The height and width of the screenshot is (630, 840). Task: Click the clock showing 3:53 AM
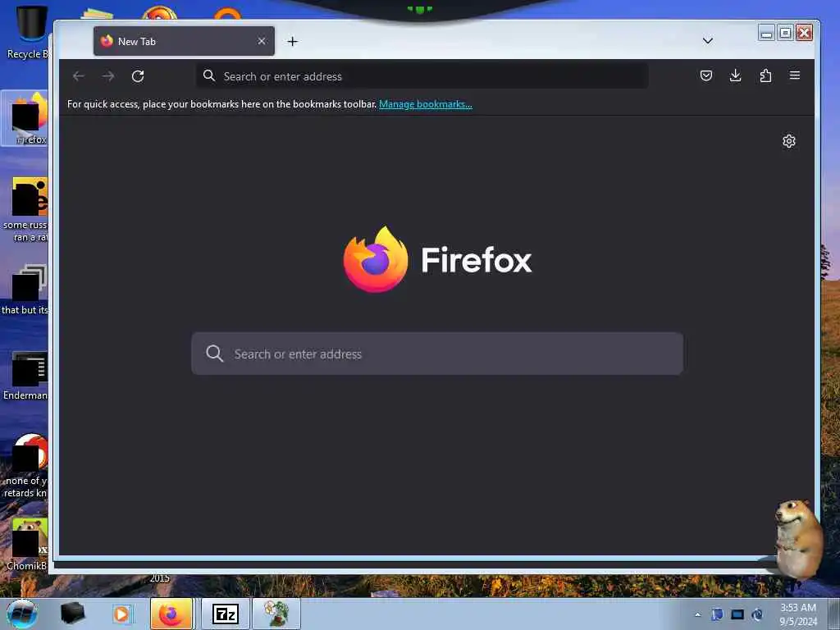797,614
